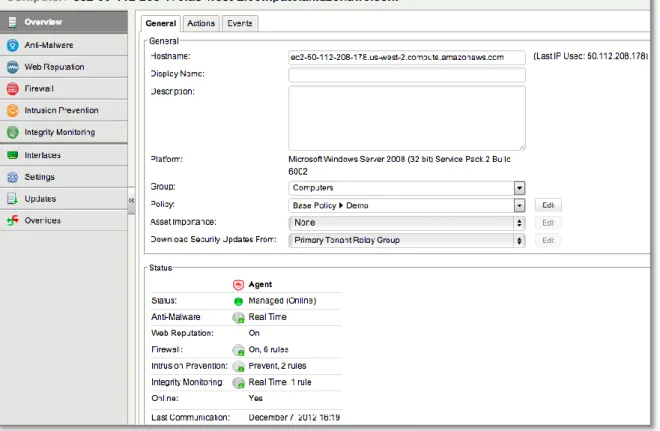Open the Settings section in sidebar
Image resolution: width=660 pixels, height=431 pixels.
[x=64, y=177]
